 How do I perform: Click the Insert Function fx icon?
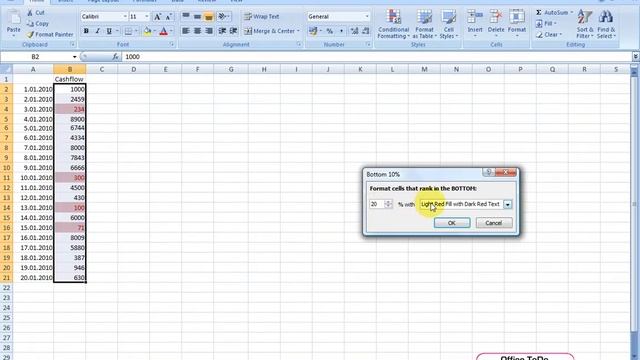(x=115, y=57)
